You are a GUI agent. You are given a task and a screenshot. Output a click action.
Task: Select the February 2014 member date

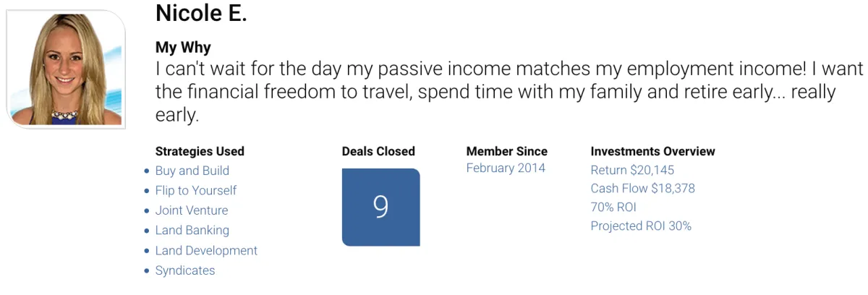click(506, 168)
